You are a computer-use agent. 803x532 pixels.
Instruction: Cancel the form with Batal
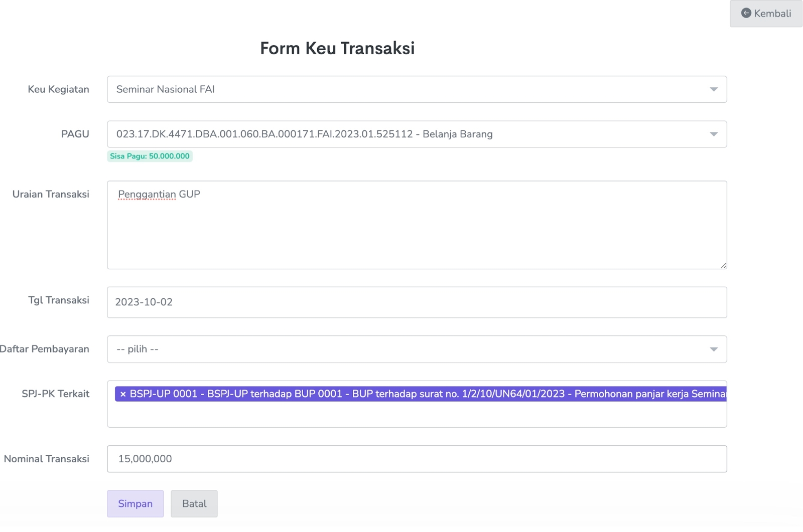194,503
